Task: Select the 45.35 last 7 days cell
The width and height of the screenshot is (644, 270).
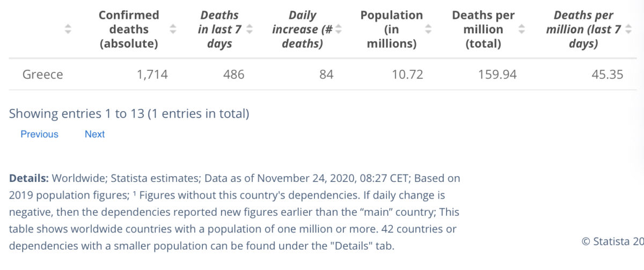Action: pos(607,75)
